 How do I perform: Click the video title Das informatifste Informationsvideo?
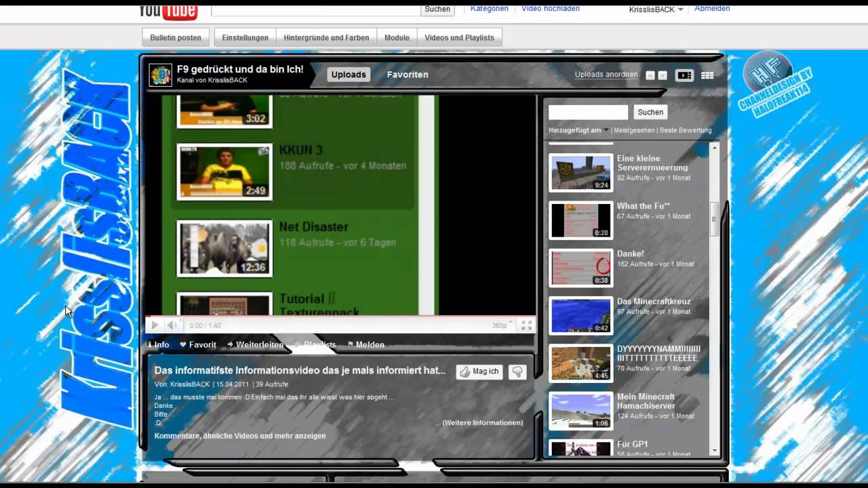[x=300, y=370]
